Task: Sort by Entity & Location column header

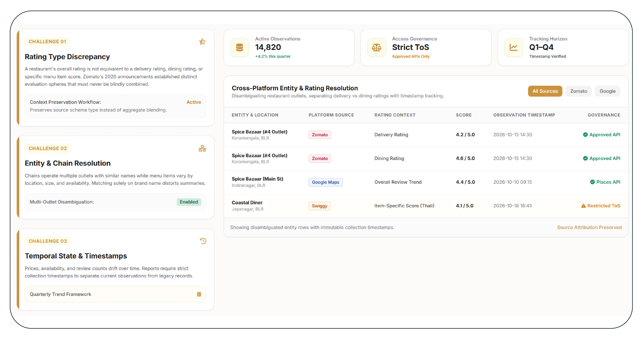Action: [x=255, y=115]
